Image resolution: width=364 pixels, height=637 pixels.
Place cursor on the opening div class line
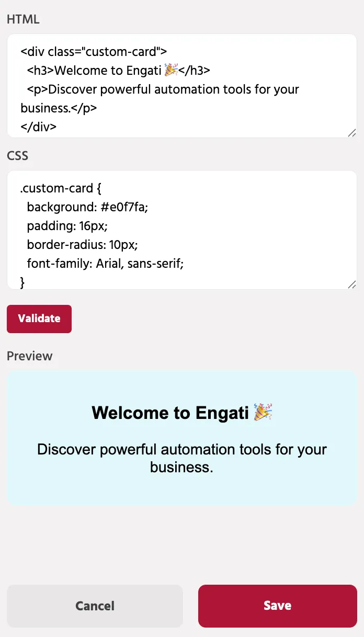pos(94,52)
